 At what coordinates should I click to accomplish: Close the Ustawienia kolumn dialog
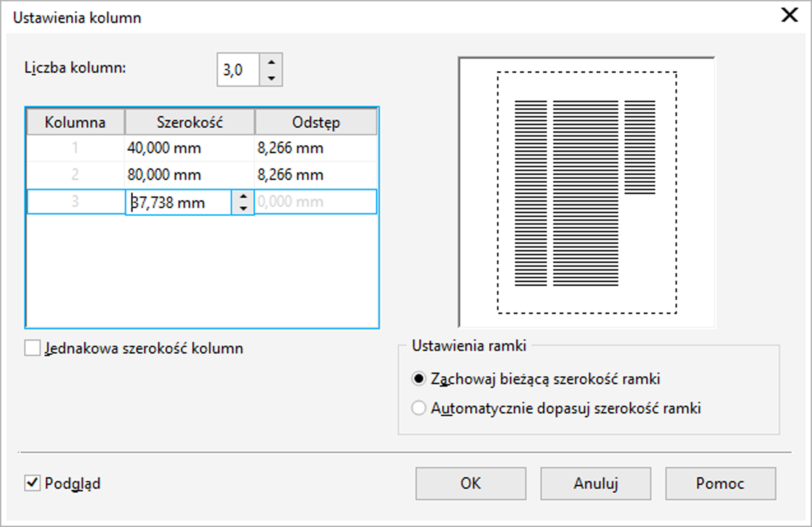point(789,16)
